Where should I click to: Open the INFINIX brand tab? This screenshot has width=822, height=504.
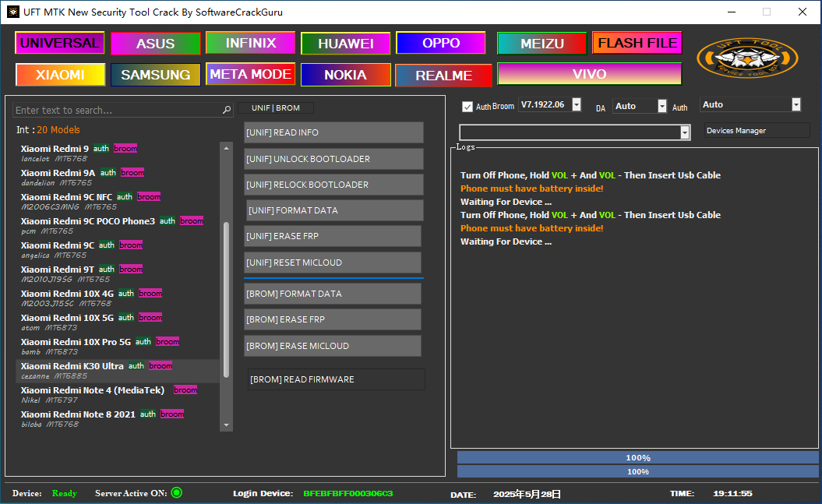(x=251, y=42)
